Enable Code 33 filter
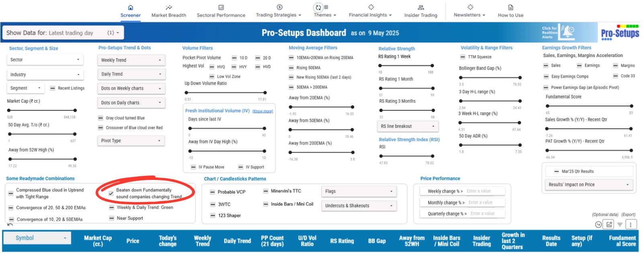Viewport: 644px width, 253px height. [x=615, y=76]
